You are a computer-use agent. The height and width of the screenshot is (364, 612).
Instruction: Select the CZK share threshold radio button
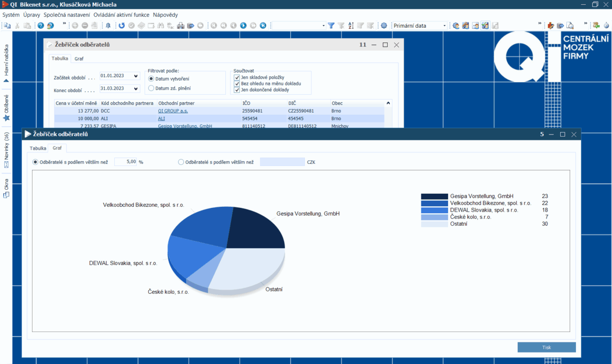pos(181,162)
